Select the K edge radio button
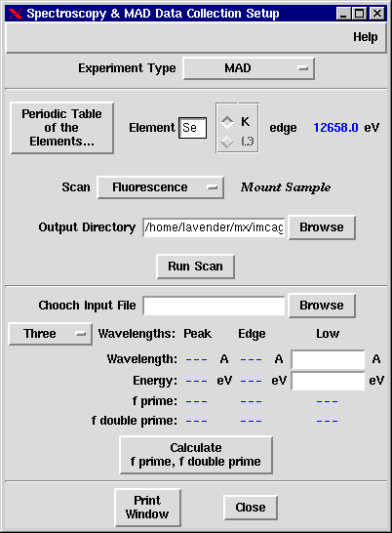The width and height of the screenshot is (392, 533). coord(227,122)
